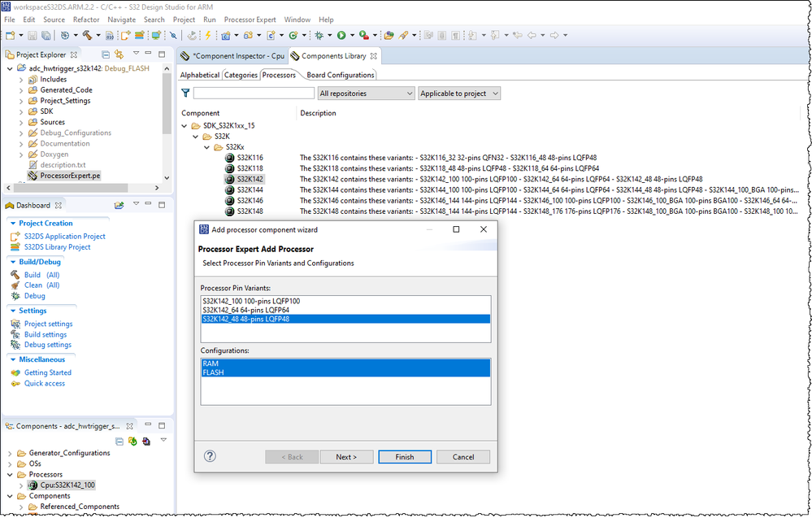The image size is (812, 518).
Task: Click Link with Editor in Project Explorer
Action: 119,54
